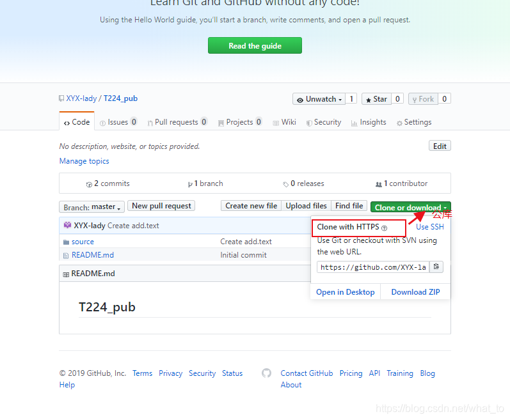Screen dimensions: 510x420
Task: Open the XYX-lady commit author link
Action: click(90, 226)
